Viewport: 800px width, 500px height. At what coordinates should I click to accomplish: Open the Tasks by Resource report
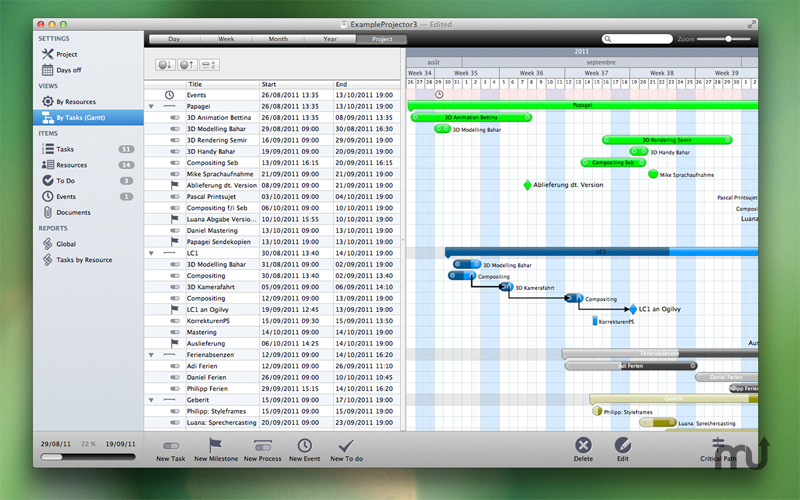pos(83,260)
